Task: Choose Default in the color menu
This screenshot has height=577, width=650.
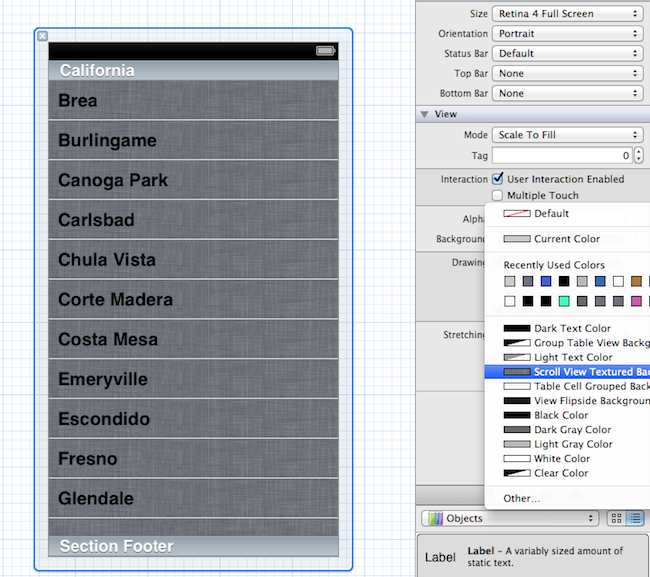Action: 567,214
